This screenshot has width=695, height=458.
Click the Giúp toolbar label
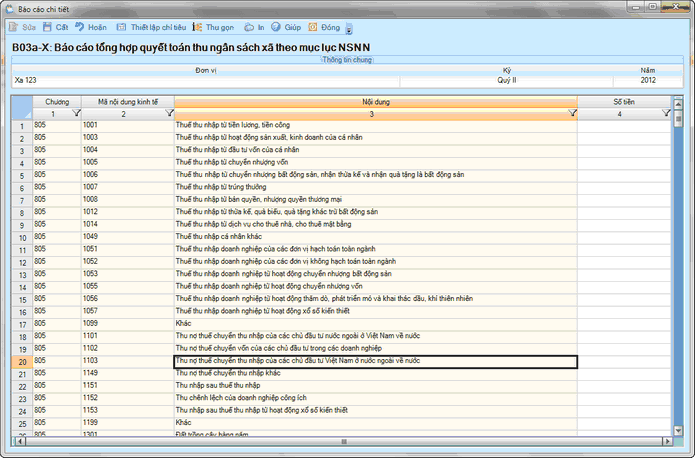pyautogui.click(x=293, y=27)
